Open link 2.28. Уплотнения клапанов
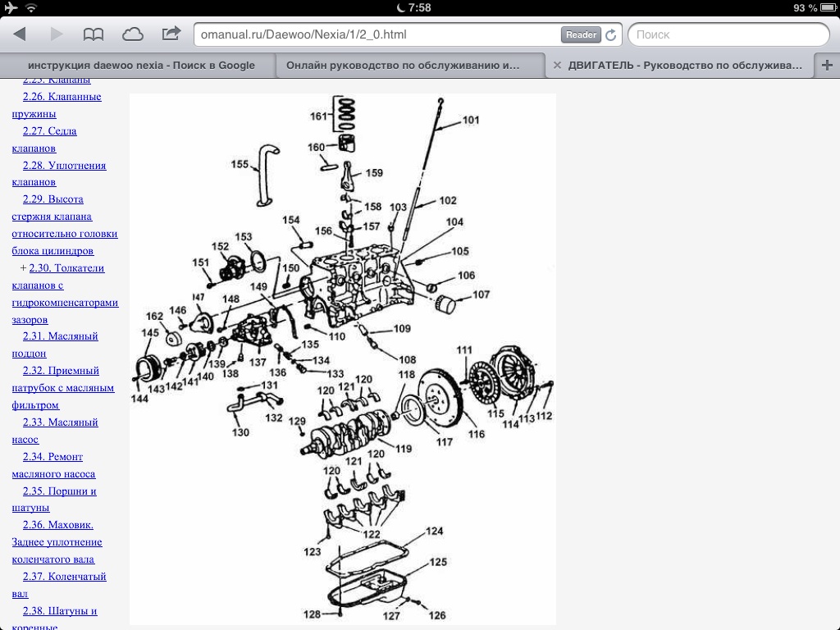The image size is (840, 630). click(x=59, y=174)
